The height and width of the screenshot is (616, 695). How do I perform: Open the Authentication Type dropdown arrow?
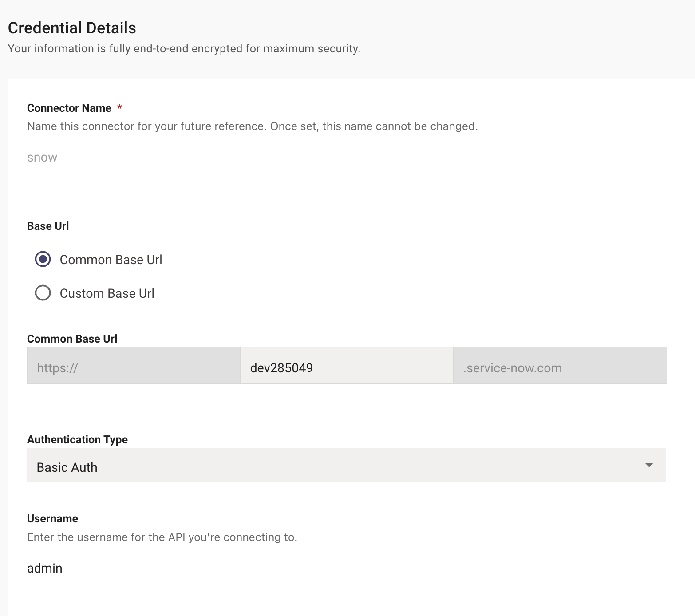(x=649, y=465)
